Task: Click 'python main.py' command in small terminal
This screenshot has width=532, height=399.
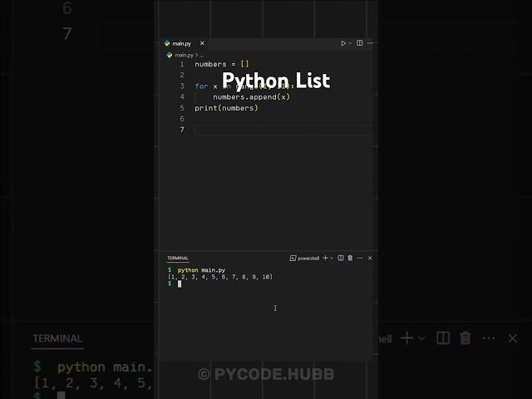Action: point(201,270)
